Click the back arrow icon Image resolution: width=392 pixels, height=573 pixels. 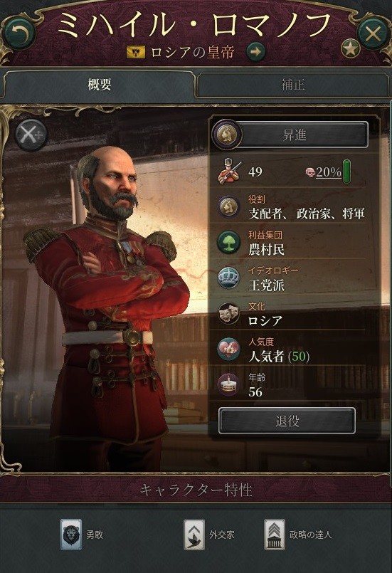tap(20, 33)
